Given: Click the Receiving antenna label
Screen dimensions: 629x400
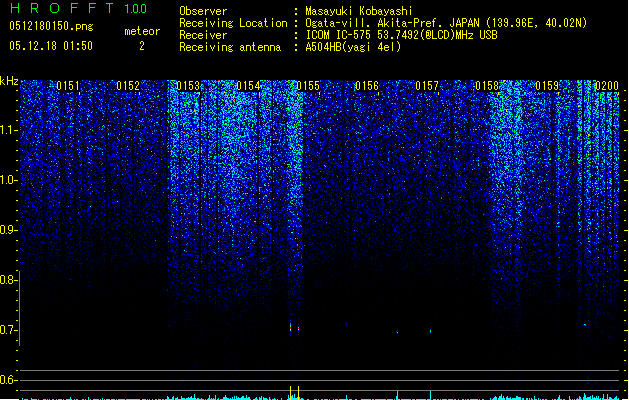Looking at the screenshot, I should (x=230, y=47).
